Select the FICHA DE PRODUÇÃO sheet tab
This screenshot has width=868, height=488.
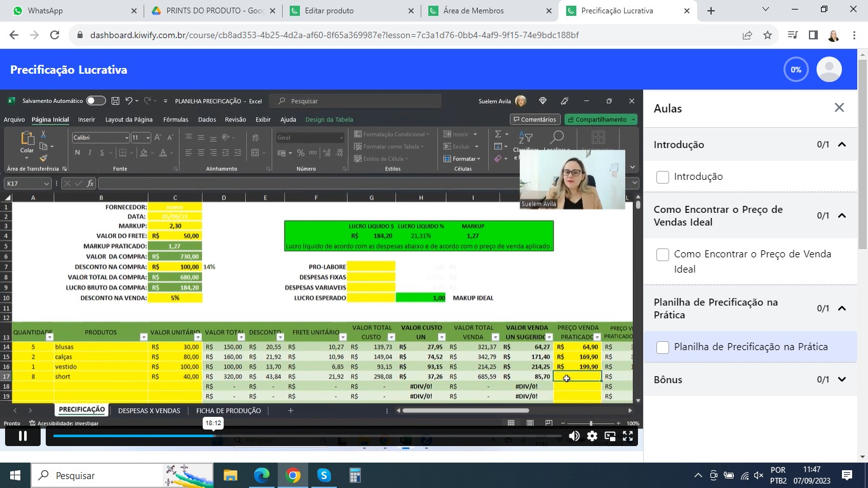click(x=229, y=410)
